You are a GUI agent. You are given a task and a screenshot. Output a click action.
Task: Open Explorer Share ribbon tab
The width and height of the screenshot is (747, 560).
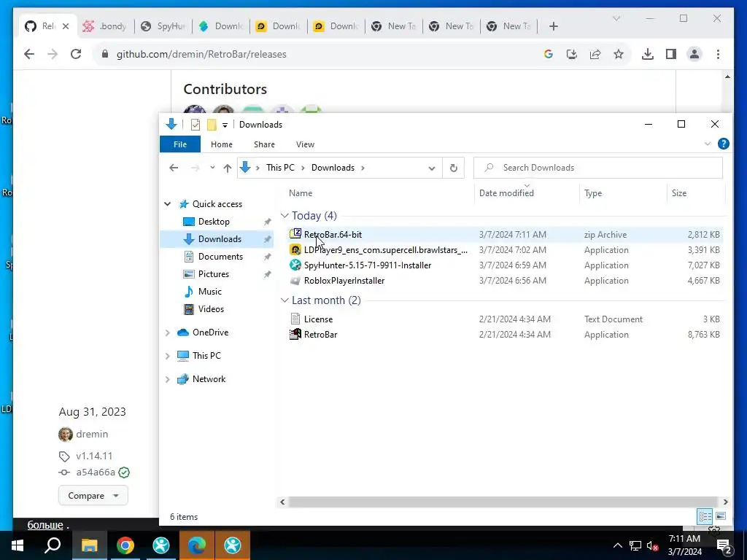coord(264,144)
